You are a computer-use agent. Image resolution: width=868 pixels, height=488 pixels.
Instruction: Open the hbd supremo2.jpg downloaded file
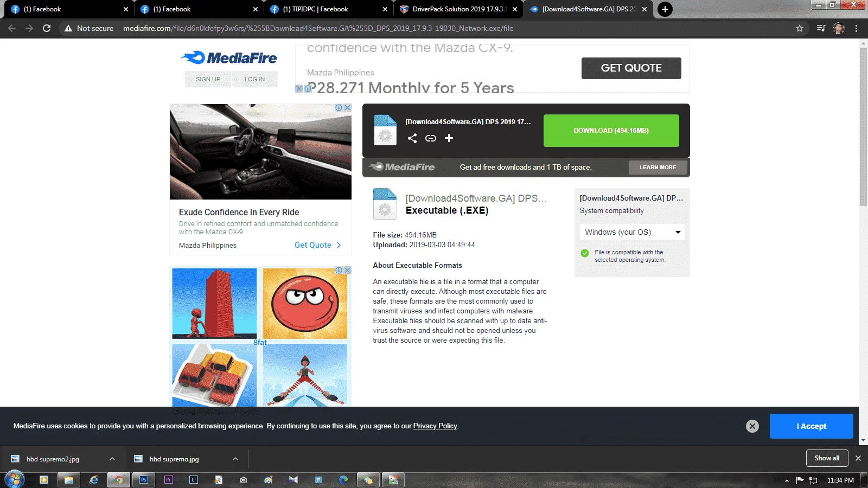tap(53, 459)
